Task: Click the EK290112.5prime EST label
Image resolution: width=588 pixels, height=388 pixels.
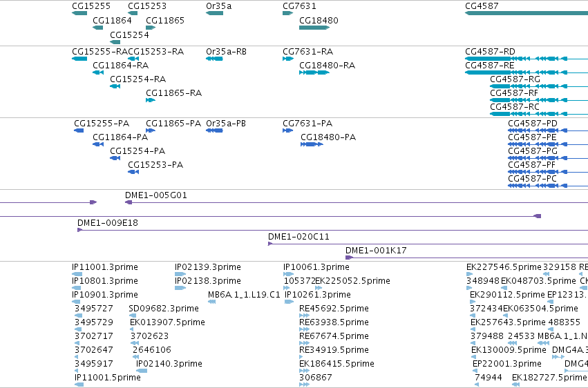Action: pos(507,295)
